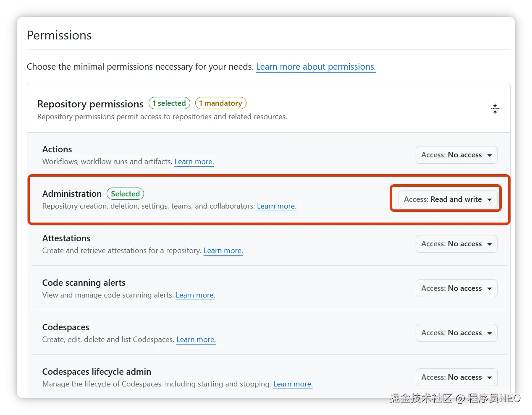532x415 pixels.
Task: Open the Actions access dropdown
Action: (x=456, y=155)
